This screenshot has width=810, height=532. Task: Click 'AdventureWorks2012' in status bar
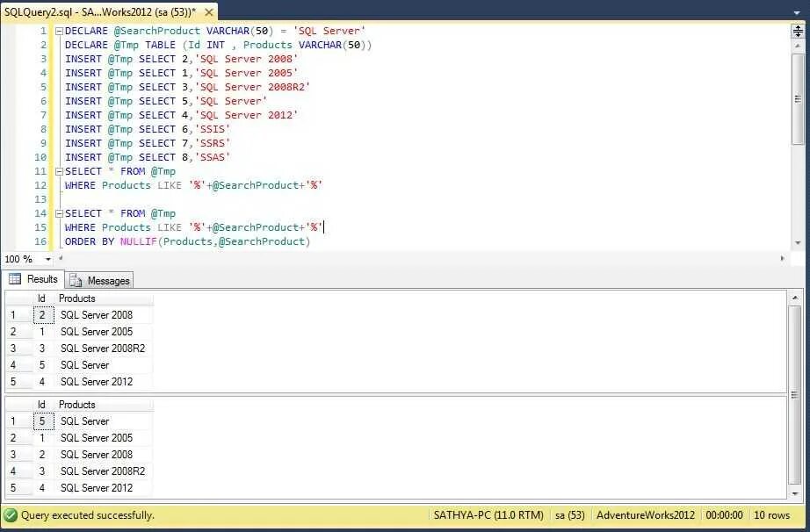coord(645,515)
